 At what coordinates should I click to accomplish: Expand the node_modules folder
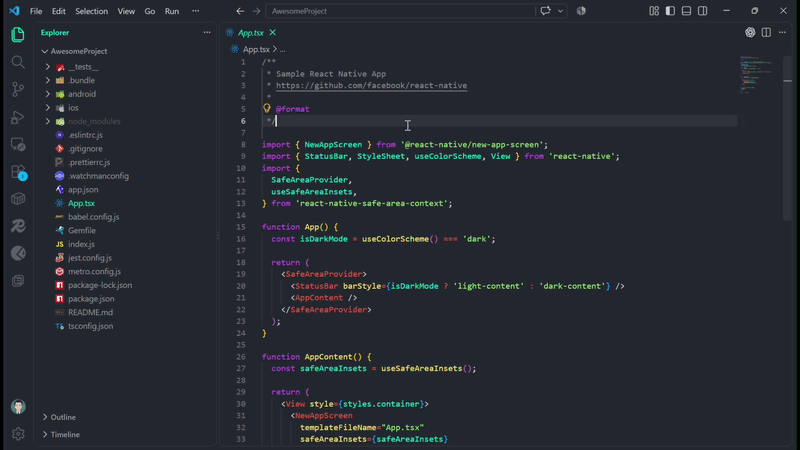point(48,121)
